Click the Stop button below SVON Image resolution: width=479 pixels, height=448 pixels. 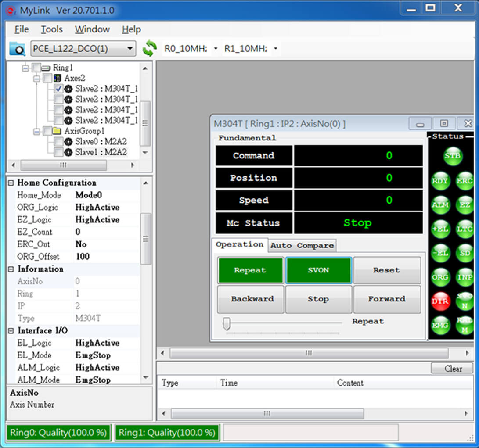(x=319, y=299)
